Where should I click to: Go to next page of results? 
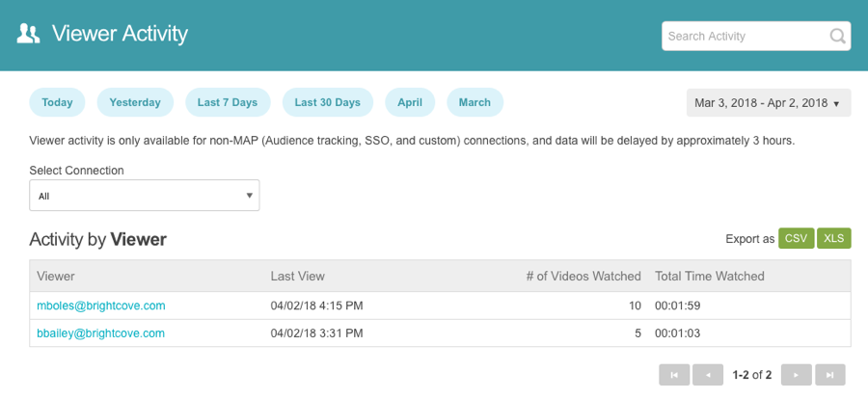click(796, 375)
